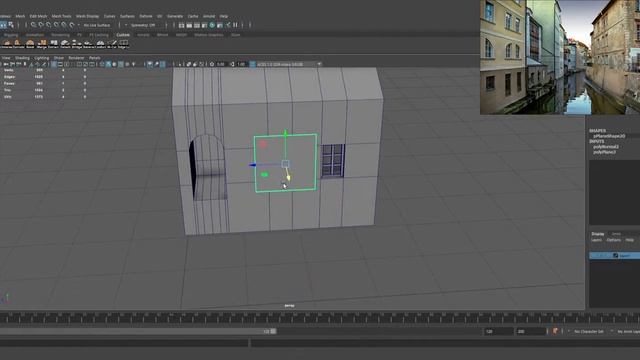Click the green IPR render circle icon

[212, 25]
